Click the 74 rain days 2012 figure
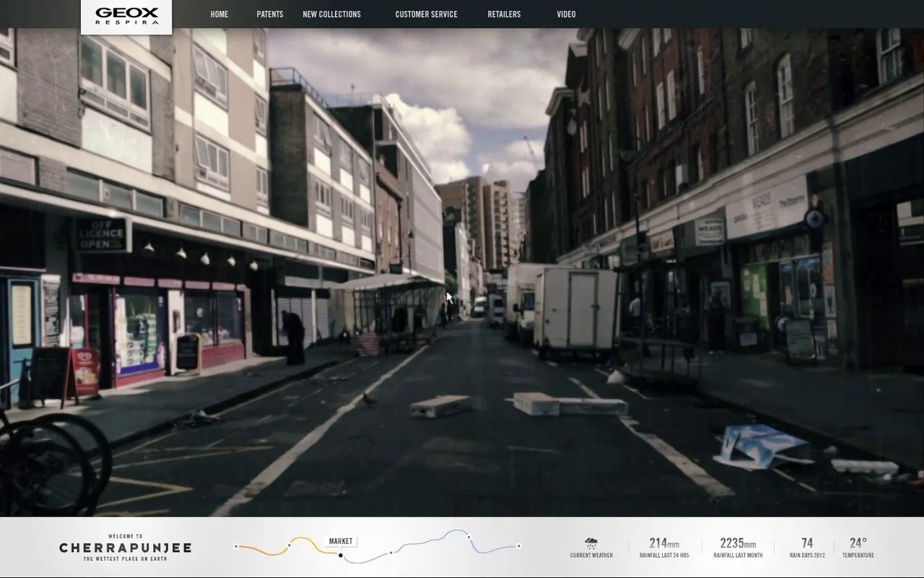Screen dimensions: 924x578 click(806, 543)
